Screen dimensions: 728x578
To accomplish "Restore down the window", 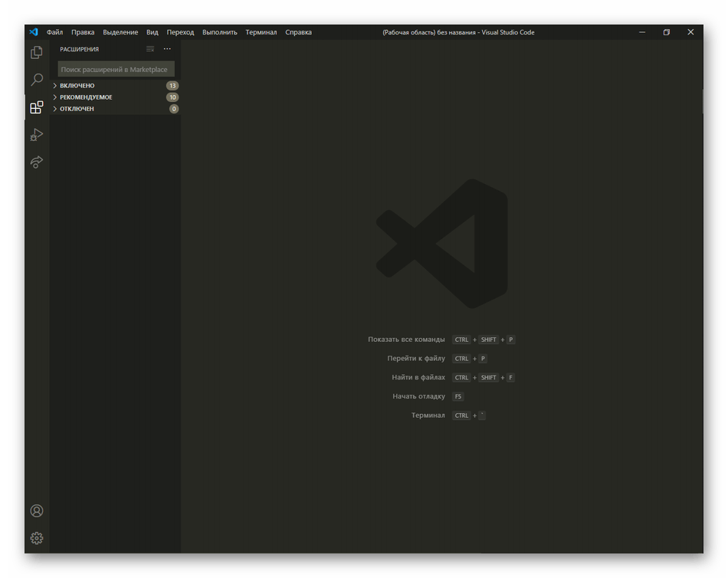I will pyautogui.click(x=666, y=32).
